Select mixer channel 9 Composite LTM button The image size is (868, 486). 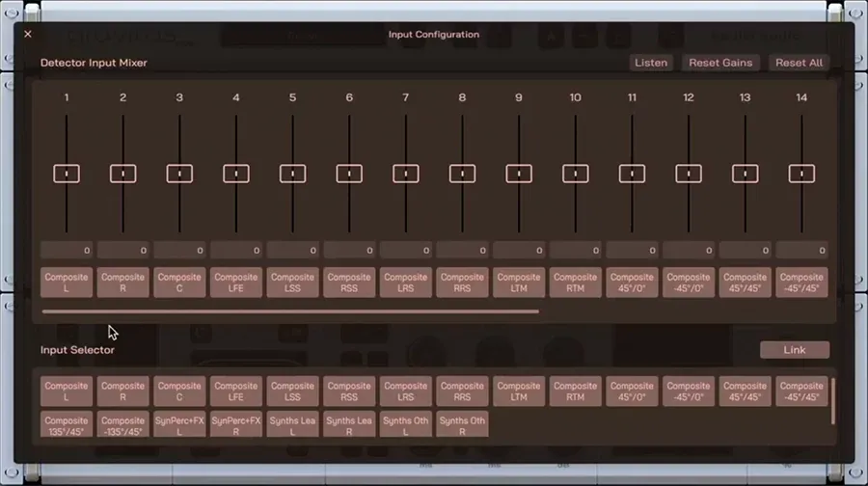tap(519, 283)
